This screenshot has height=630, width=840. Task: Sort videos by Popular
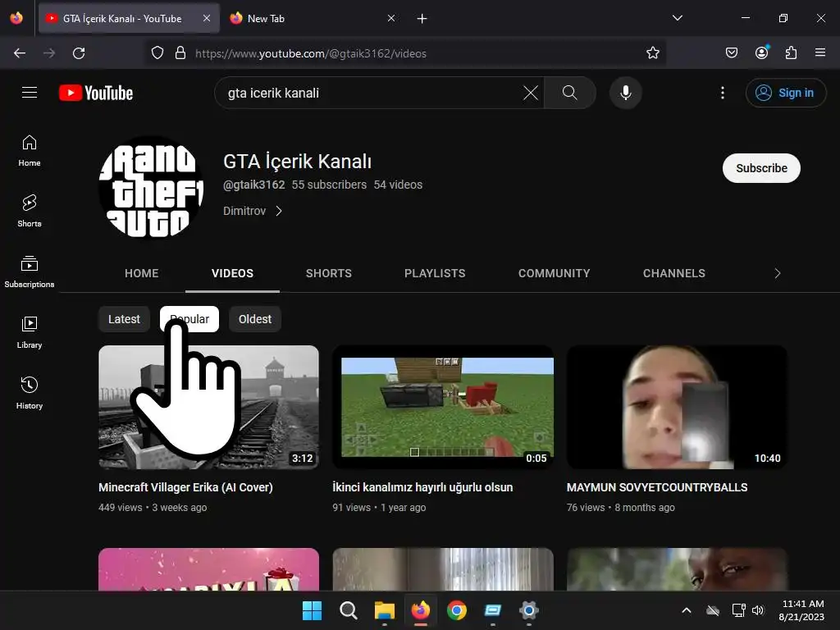coord(189,319)
